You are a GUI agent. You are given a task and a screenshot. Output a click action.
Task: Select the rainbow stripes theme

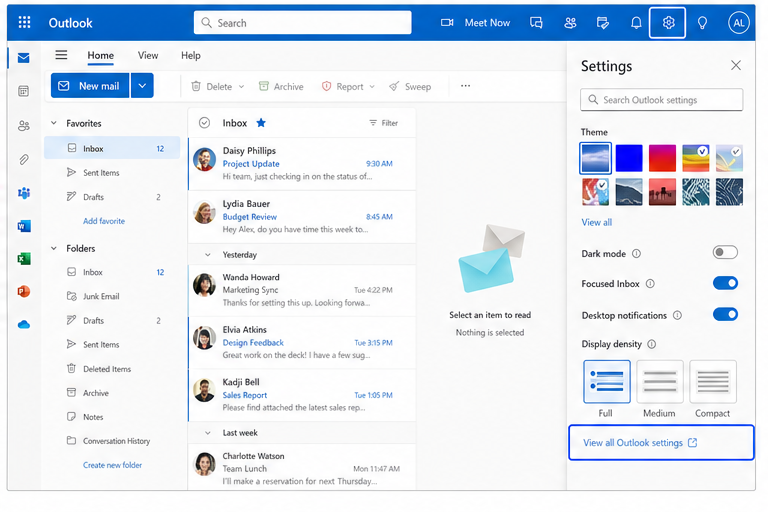tap(696, 158)
